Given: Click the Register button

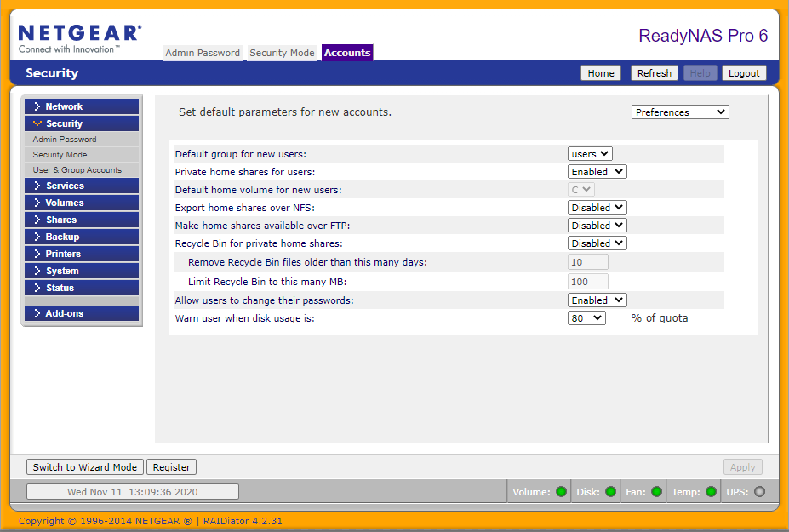Looking at the screenshot, I should (171, 466).
